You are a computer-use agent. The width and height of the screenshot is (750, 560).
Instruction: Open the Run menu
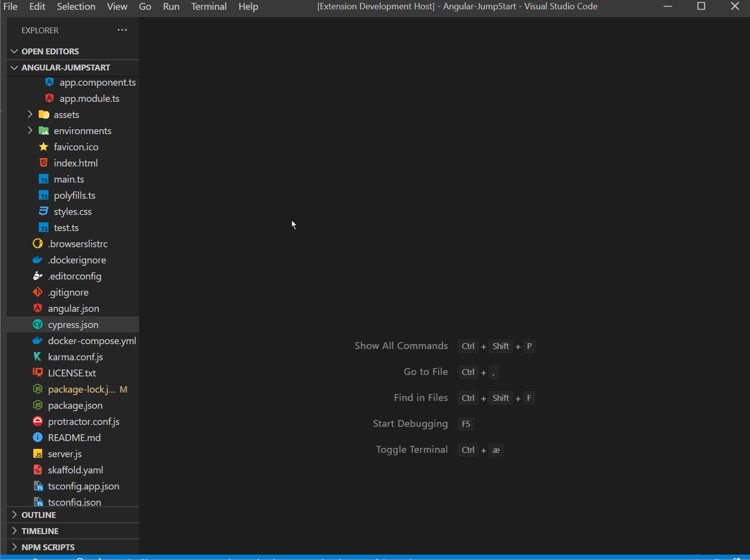click(171, 6)
